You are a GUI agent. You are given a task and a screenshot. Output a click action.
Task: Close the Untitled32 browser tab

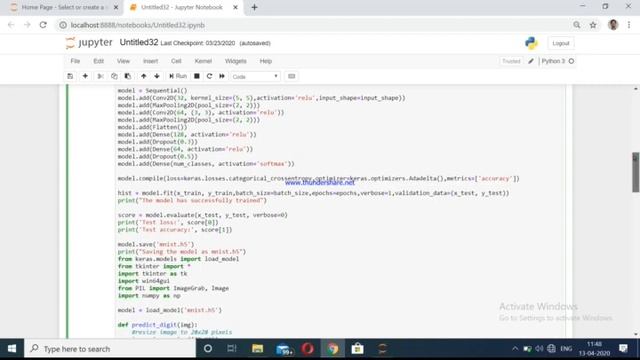(235, 7)
